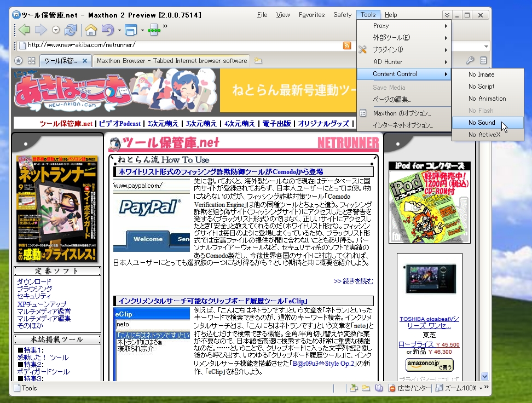Click the Undo closed tab icon
This screenshot has height=403, width=532.
[x=108, y=30]
